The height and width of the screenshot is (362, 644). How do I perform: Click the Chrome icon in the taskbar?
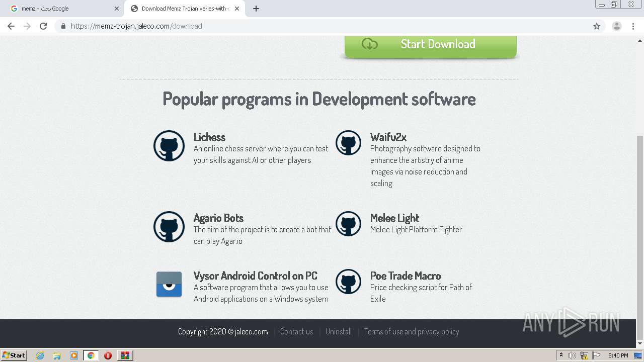point(91,355)
